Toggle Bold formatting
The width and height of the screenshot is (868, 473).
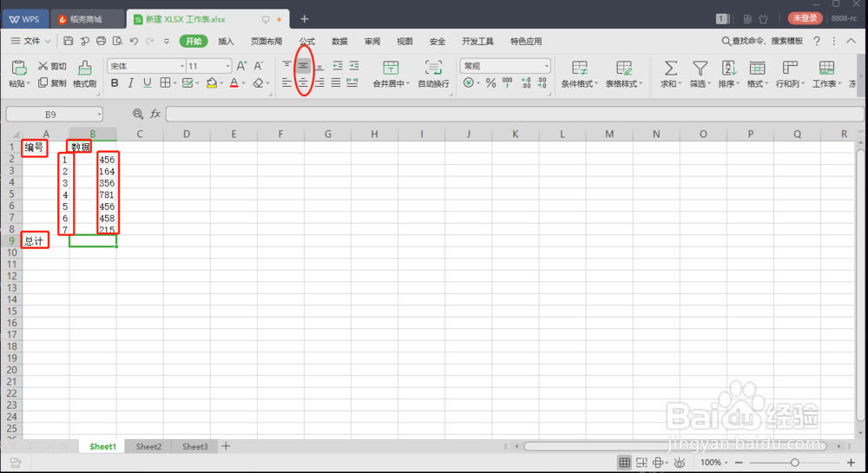(115, 83)
